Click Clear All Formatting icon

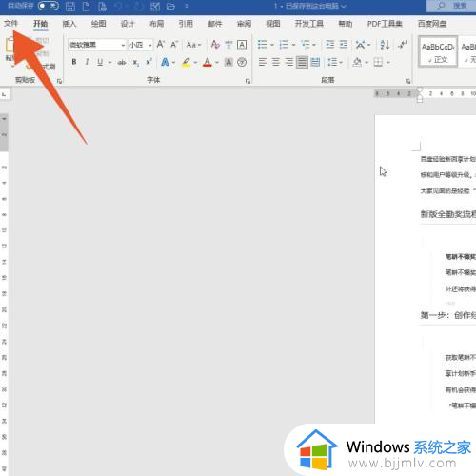(x=215, y=45)
